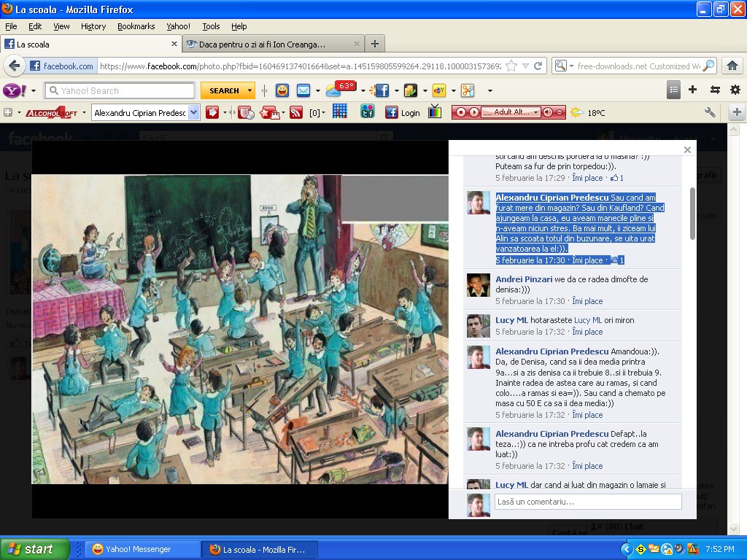Viewport: 747px width, 560px height.
Task: Open the Bookmarks menu
Action: [x=136, y=26]
